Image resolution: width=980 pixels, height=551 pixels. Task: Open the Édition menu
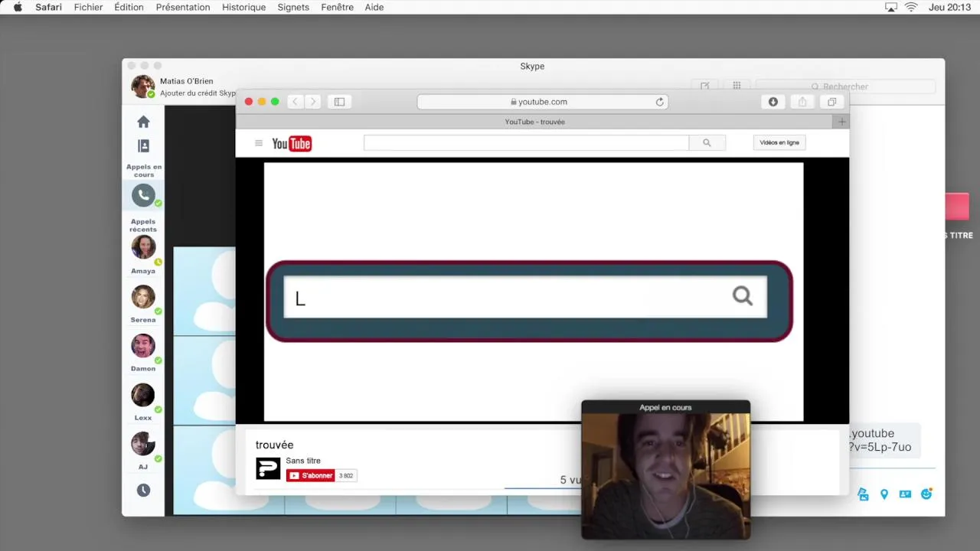tap(129, 7)
